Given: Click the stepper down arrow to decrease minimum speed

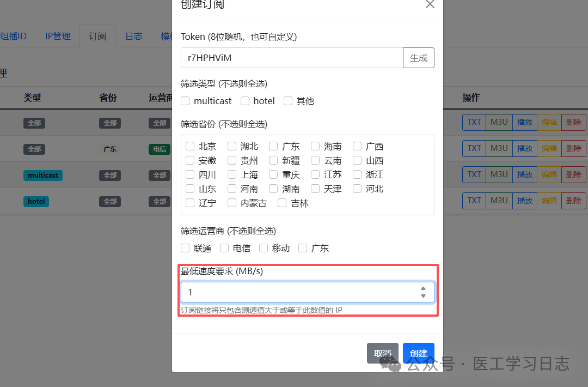Looking at the screenshot, I should click(423, 295).
